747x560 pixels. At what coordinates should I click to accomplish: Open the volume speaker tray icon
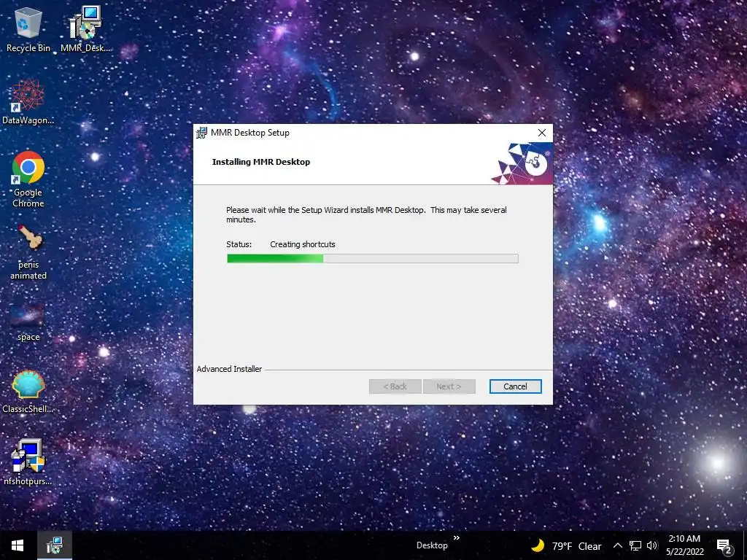(x=652, y=545)
